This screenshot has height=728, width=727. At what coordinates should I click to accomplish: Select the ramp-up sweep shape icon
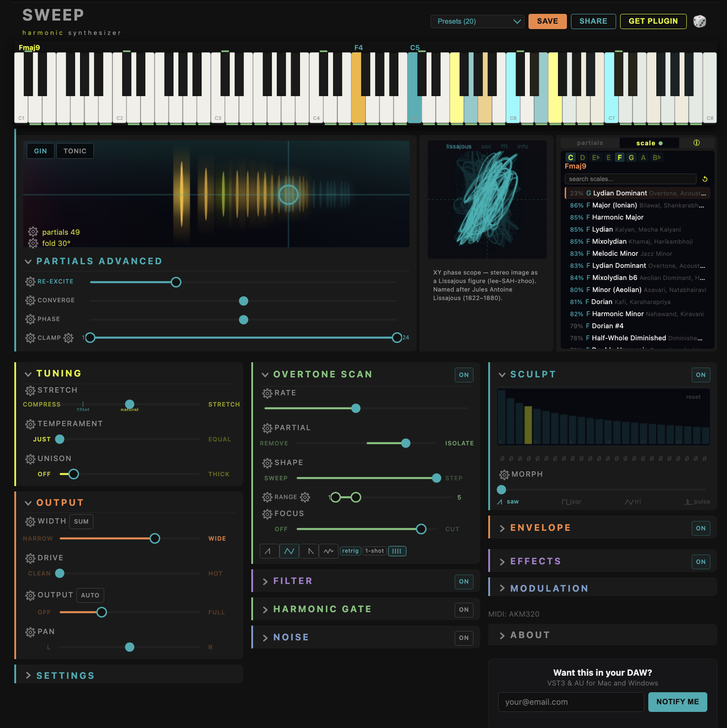point(269,551)
